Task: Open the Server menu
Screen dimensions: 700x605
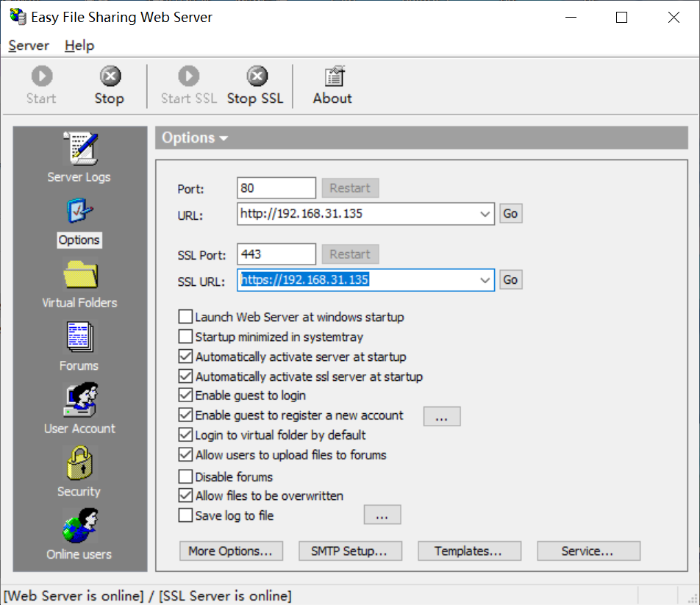Action: pos(29,46)
